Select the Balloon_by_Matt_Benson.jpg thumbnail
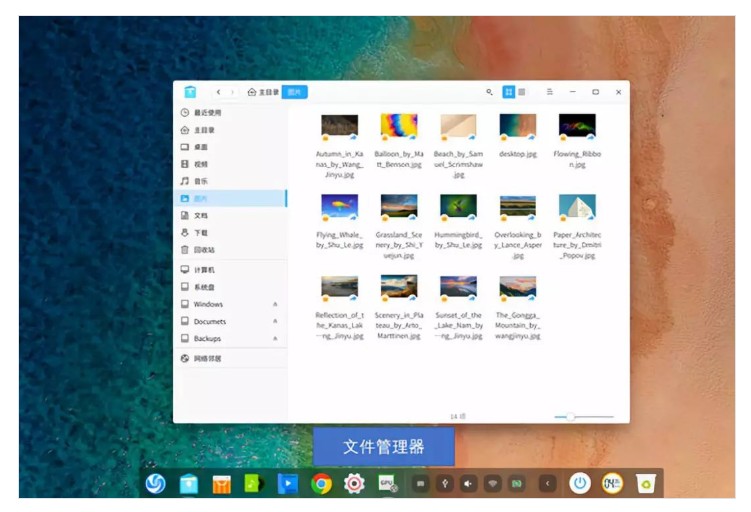The image size is (751, 512). (398, 126)
